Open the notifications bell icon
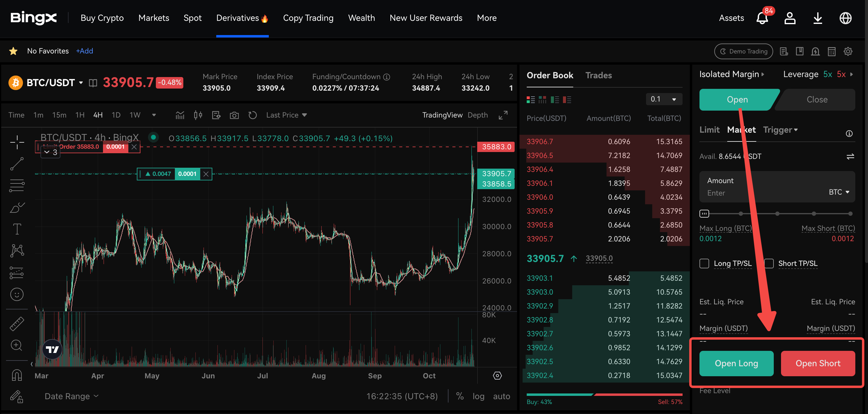The image size is (868, 414). 762,18
